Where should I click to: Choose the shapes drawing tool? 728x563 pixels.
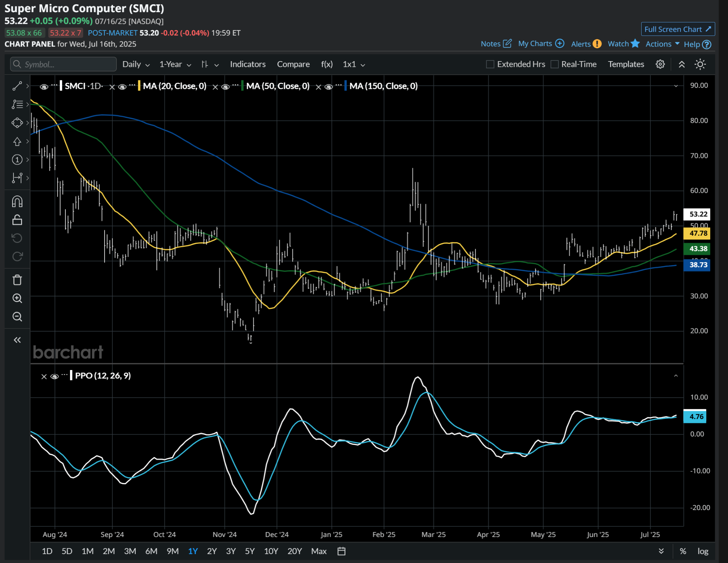click(17, 123)
